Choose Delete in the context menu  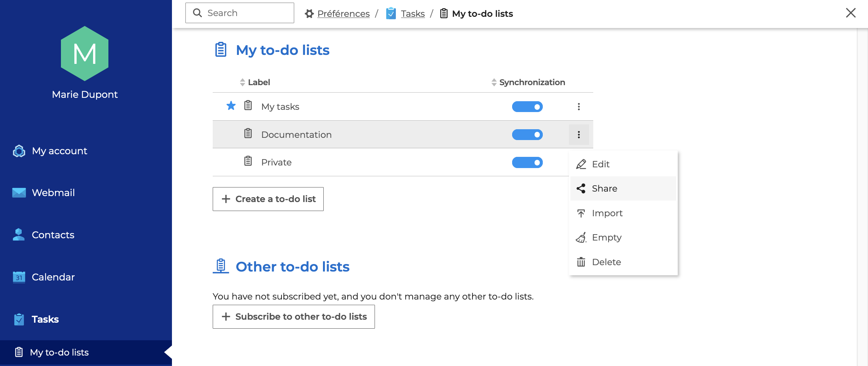[x=606, y=262]
